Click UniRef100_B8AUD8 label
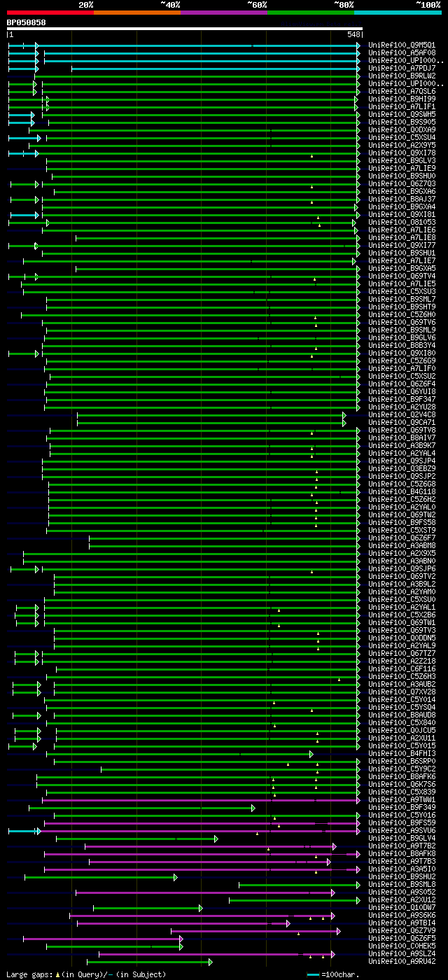This screenshot has height=980, width=448. 403,715
